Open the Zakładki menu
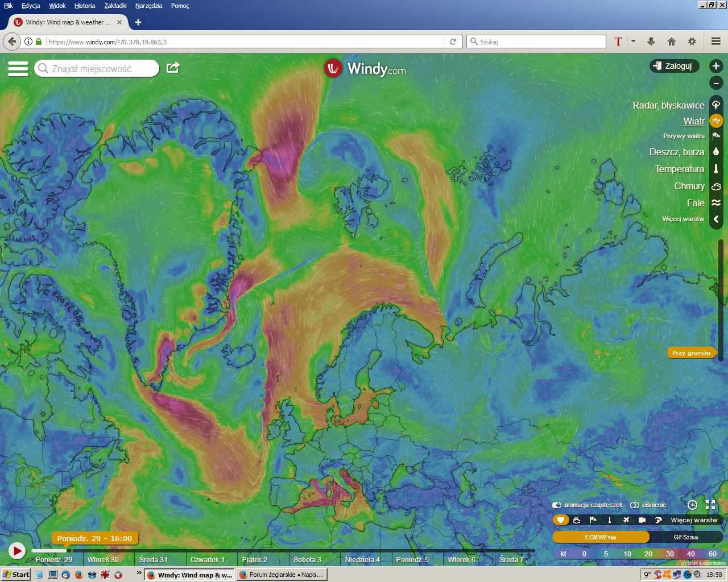728x582 pixels. (115, 6)
